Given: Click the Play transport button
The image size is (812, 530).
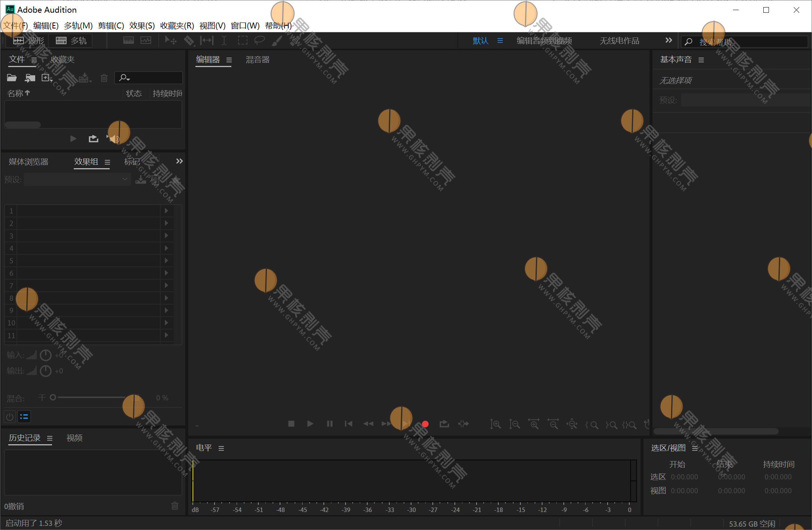Looking at the screenshot, I should pos(310,424).
